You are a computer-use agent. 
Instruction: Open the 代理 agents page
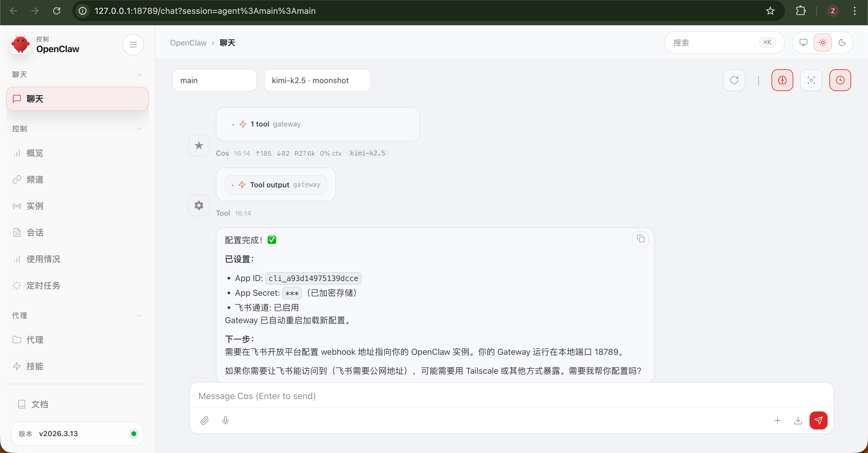(77, 340)
